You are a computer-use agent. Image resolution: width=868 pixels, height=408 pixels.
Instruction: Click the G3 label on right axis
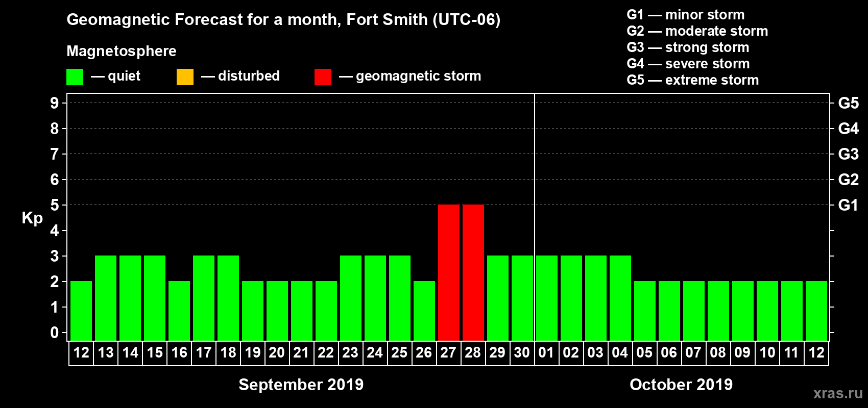849,154
